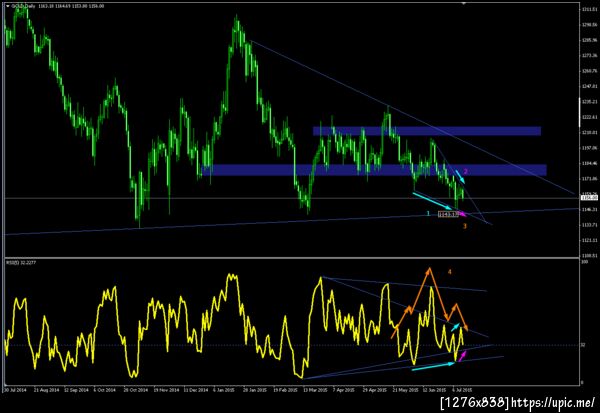Click the 7 Apr 2015 date label
This screenshot has width=600, height=413.
[x=344, y=390]
